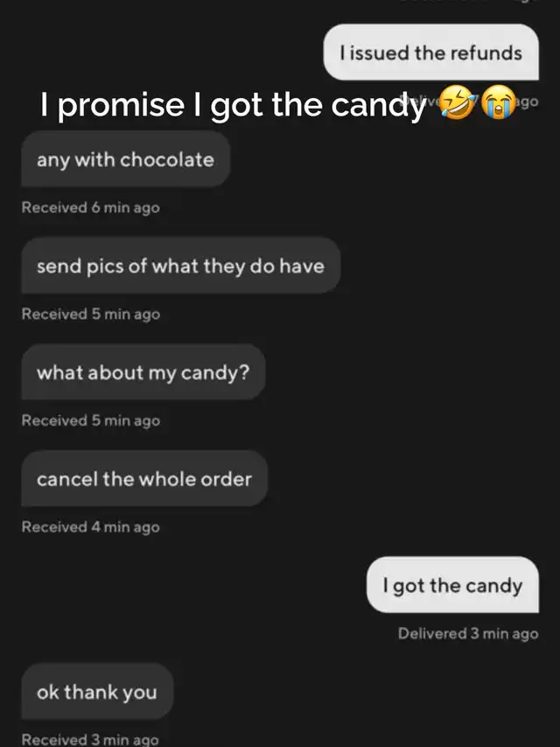
Task: Tap the crying face emoji in caption
Action: pos(499,102)
